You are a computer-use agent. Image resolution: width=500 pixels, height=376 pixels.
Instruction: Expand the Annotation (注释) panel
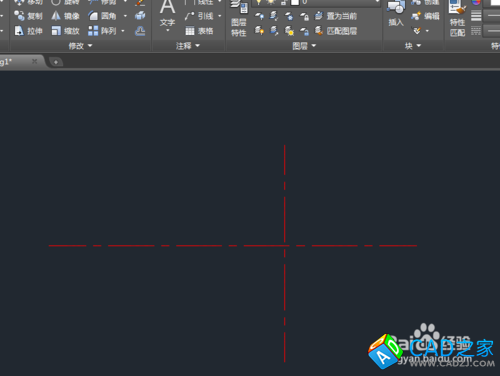click(188, 46)
